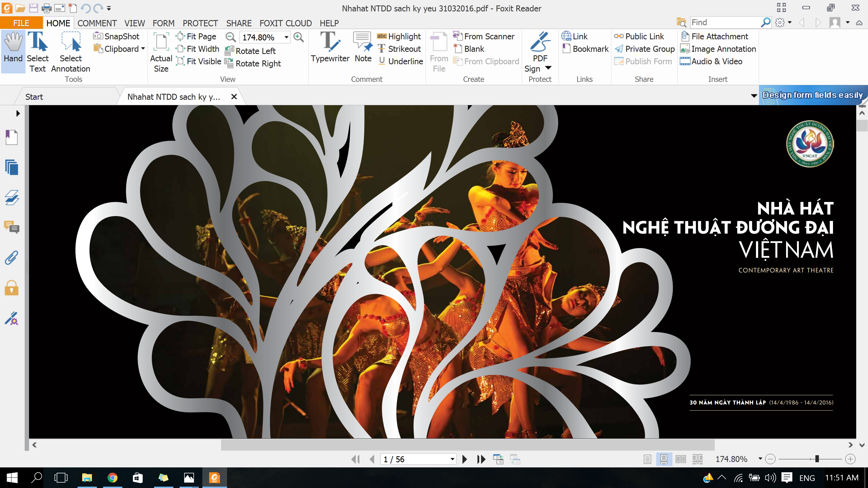The image size is (868, 488).
Task: Switch to facing pages view mode
Action: pos(681,459)
